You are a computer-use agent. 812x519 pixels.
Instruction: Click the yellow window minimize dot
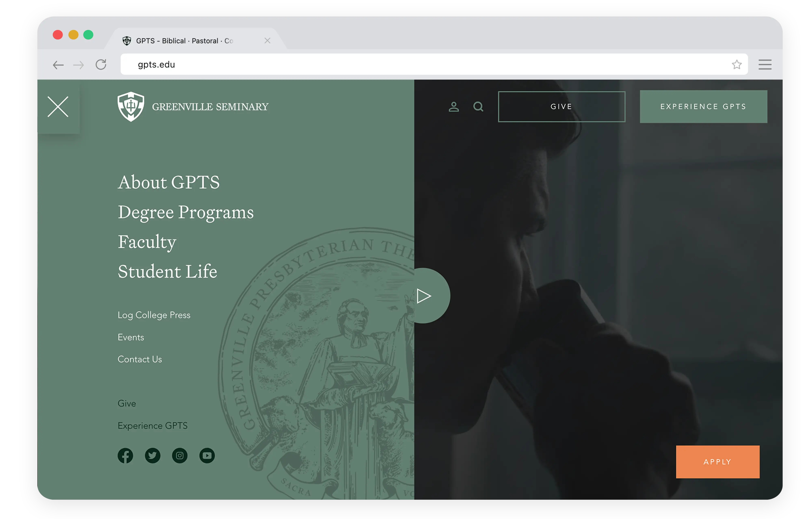coord(73,35)
